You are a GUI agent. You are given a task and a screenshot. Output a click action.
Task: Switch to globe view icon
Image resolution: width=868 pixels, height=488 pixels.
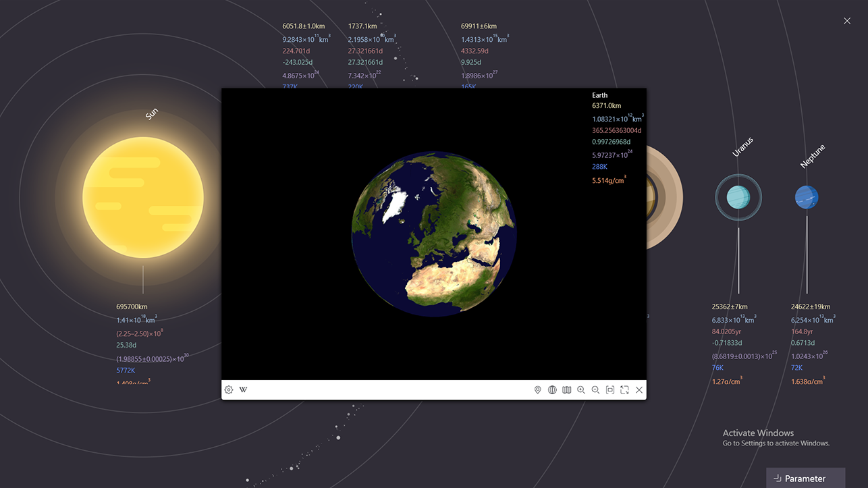(552, 389)
